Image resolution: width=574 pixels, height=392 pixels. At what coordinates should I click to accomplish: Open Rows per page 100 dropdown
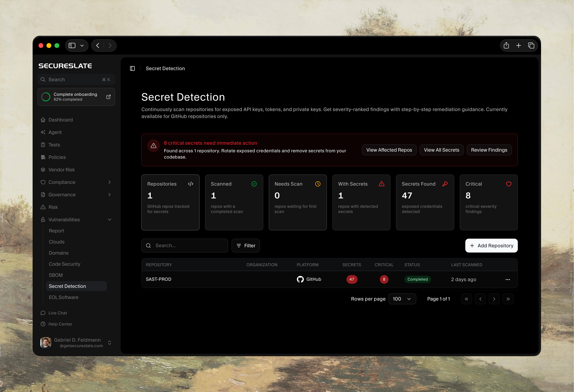402,299
